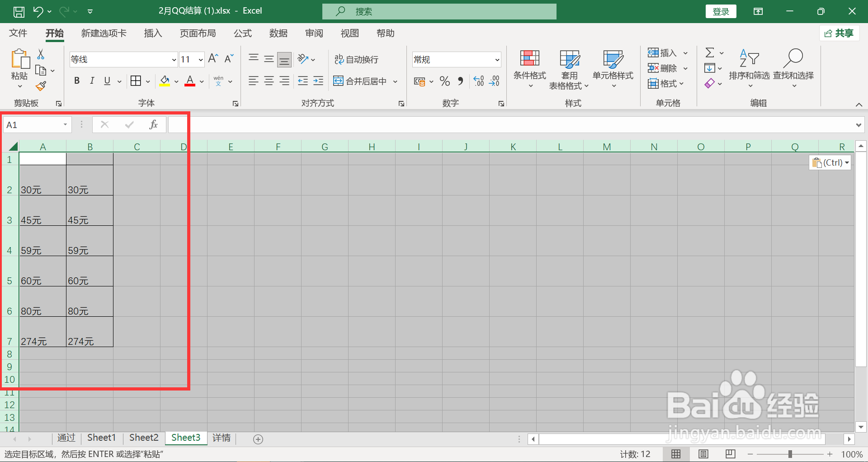Viewport: 868px width, 462px height.
Task: Switch to the 公式 ribbon tab
Action: [x=243, y=33]
